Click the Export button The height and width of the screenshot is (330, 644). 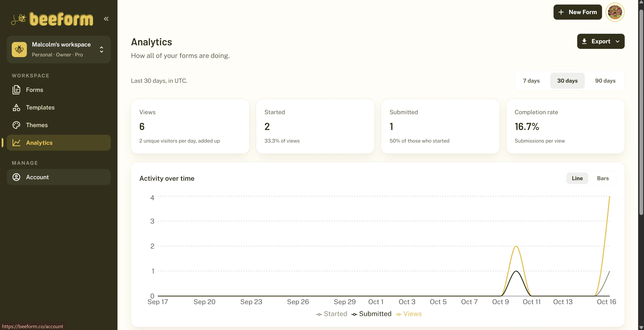[601, 41]
